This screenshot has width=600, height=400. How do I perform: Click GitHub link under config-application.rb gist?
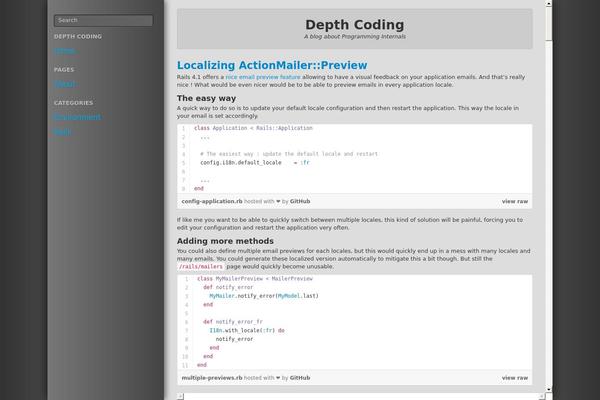click(x=300, y=201)
